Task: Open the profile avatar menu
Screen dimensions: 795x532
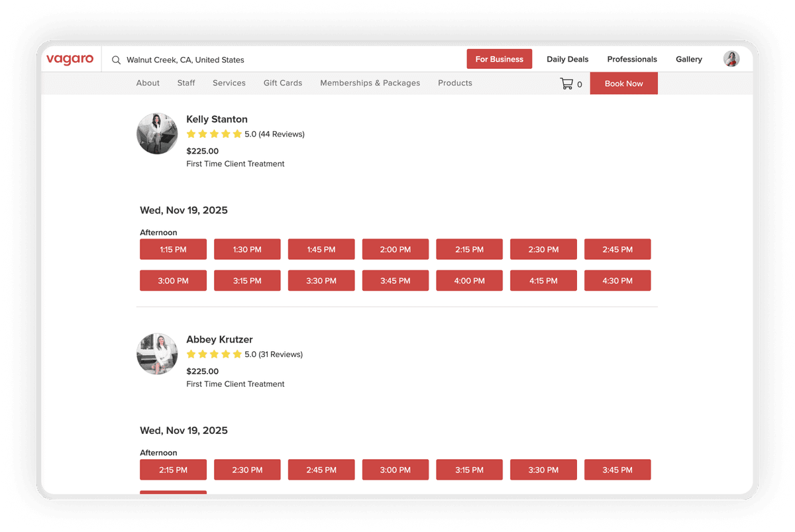Action: click(x=731, y=58)
